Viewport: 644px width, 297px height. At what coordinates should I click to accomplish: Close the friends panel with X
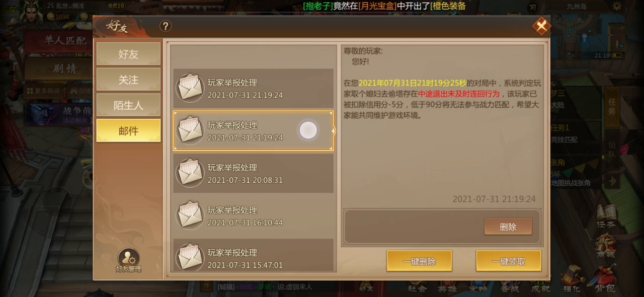click(541, 26)
